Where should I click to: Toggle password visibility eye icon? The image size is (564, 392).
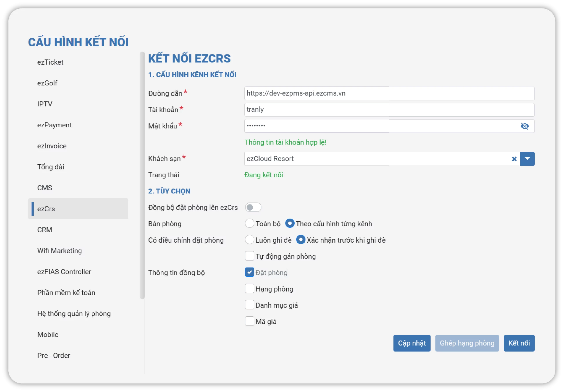point(525,126)
